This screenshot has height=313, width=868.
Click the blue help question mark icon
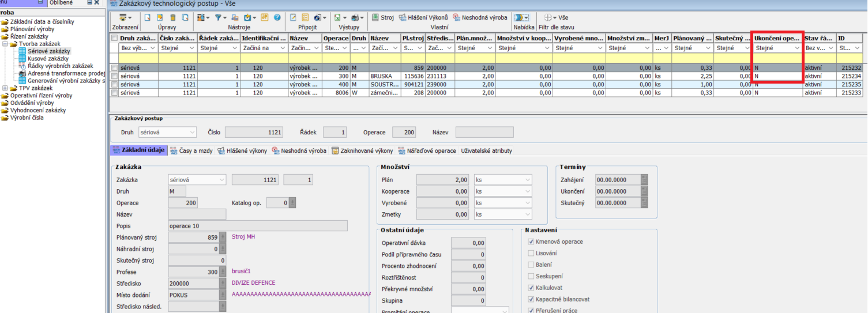tap(277, 18)
